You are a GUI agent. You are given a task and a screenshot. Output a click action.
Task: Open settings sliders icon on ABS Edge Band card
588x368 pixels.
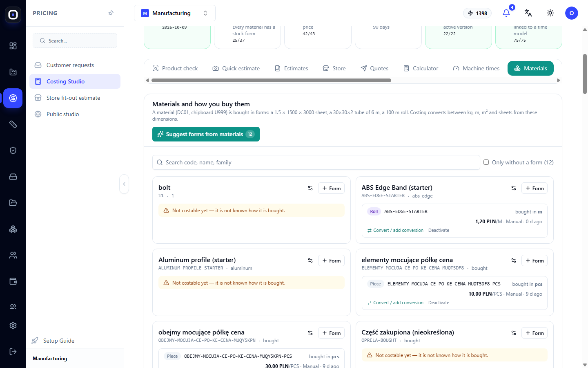point(514,188)
